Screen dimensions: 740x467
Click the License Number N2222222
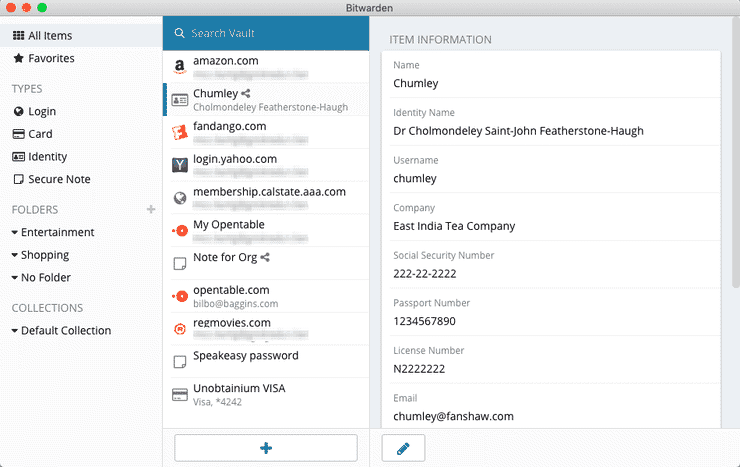click(x=419, y=369)
